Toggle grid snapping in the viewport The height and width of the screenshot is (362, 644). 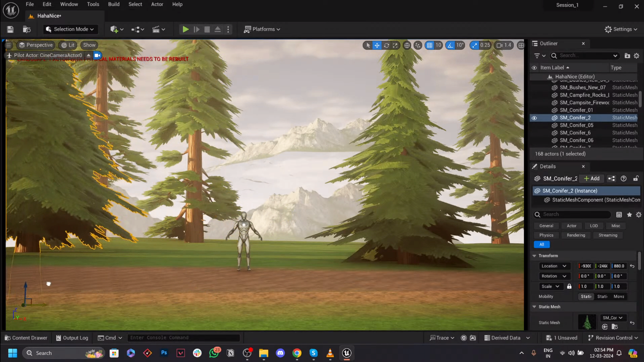(430, 45)
